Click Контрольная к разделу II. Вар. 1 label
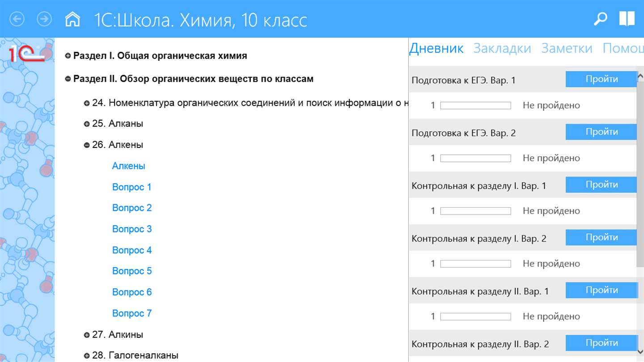Image resolution: width=644 pixels, height=362 pixels. [480, 291]
